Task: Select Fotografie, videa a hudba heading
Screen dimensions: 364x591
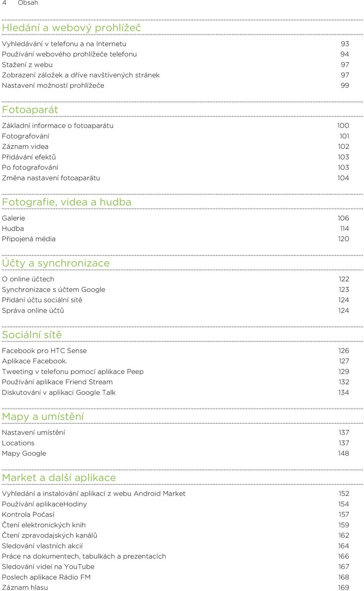Action: [67, 202]
